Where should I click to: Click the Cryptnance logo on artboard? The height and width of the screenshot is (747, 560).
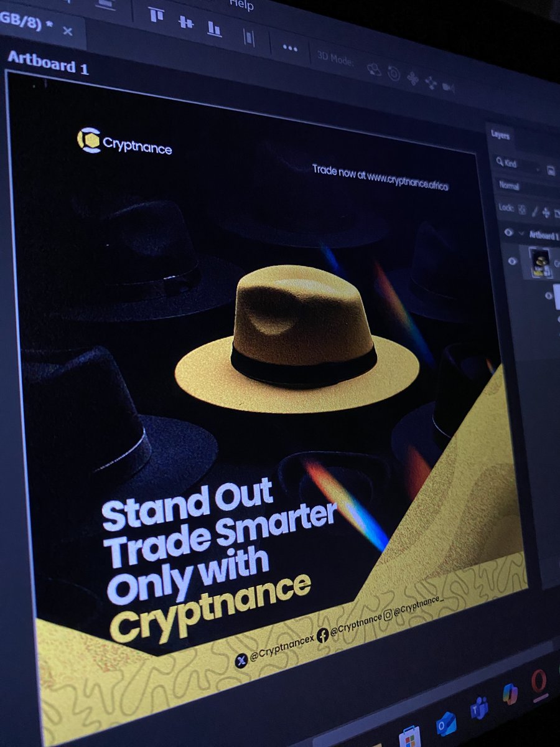(x=124, y=142)
